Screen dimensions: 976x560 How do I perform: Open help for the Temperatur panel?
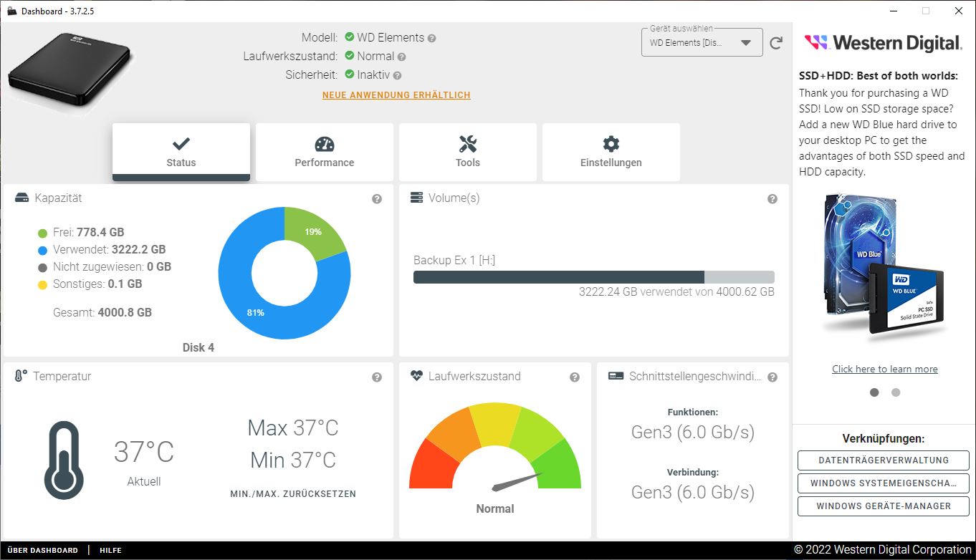[377, 377]
